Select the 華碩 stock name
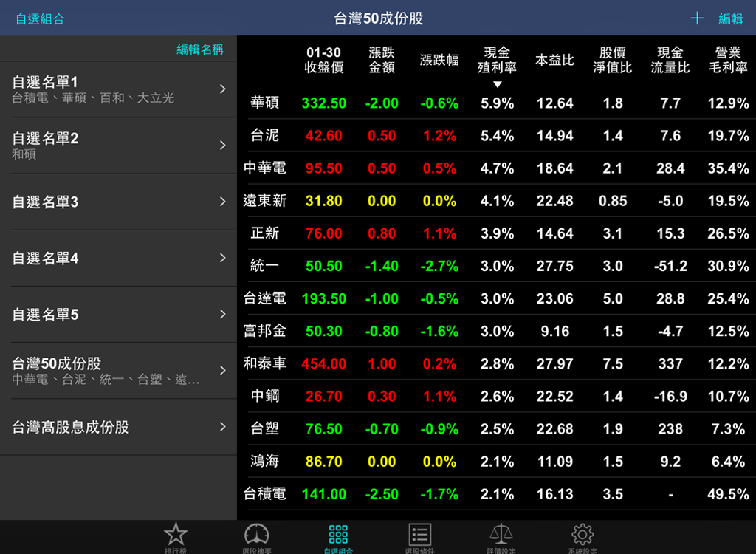756x554 pixels. coord(265,103)
